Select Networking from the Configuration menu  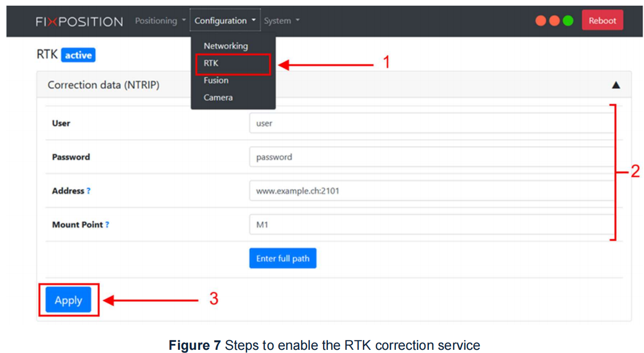[x=225, y=46]
